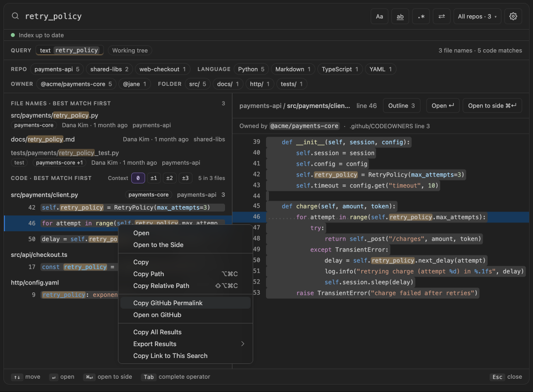The height and width of the screenshot is (392, 533).
Task: Click the payments-core +1 owners chip
Action: [59, 163]
